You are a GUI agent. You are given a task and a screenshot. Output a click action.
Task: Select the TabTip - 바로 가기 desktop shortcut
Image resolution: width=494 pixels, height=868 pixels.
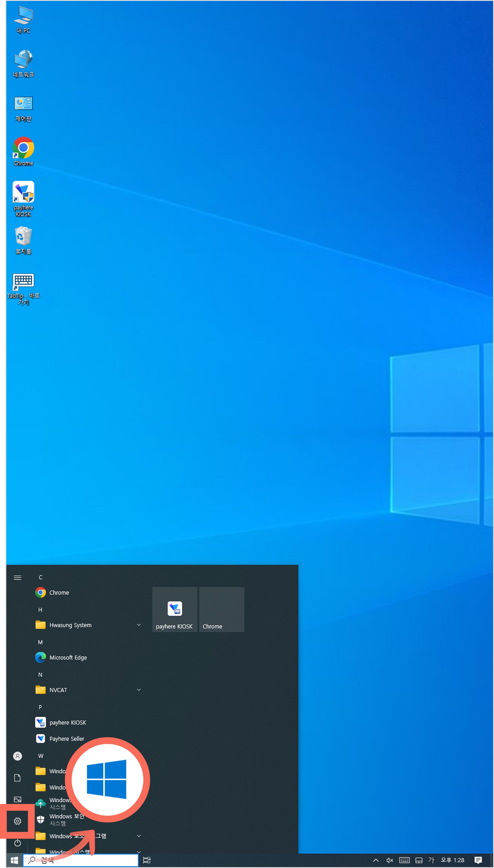pyautogui.click(x=23, y=289)
